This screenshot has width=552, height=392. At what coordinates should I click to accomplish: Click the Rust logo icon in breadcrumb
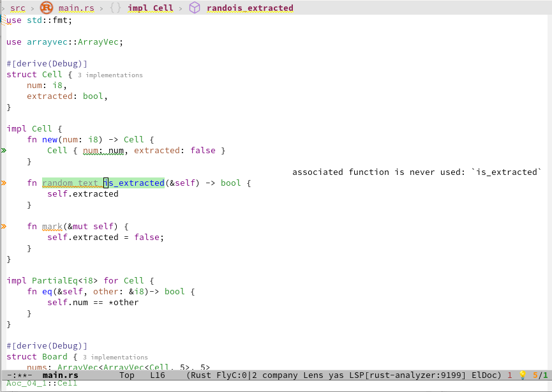click(46, 8)
